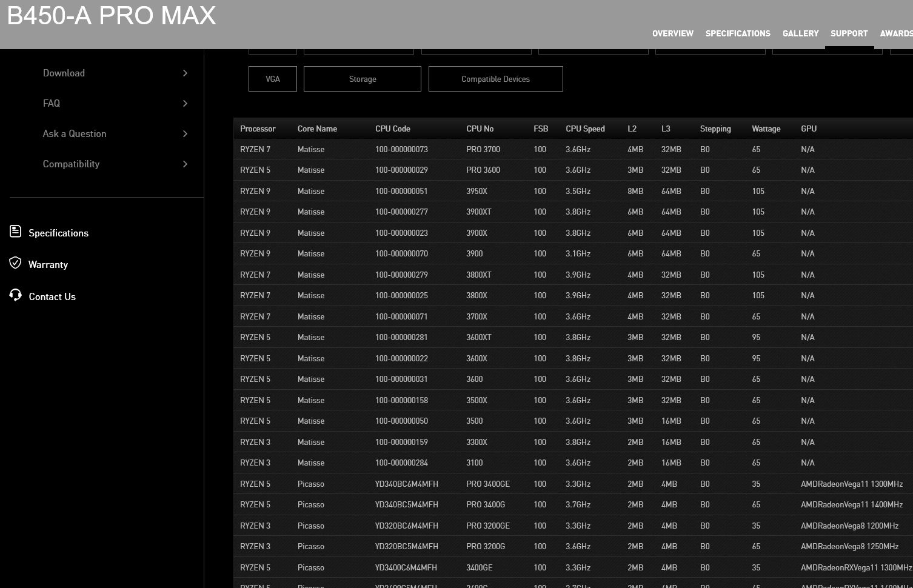
Task: Open the GALLERY tab
Action: click(800, 33)
